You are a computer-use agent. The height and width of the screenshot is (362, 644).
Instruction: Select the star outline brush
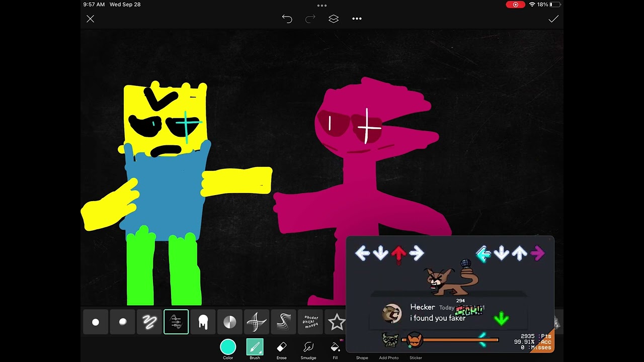coord(337,322)
